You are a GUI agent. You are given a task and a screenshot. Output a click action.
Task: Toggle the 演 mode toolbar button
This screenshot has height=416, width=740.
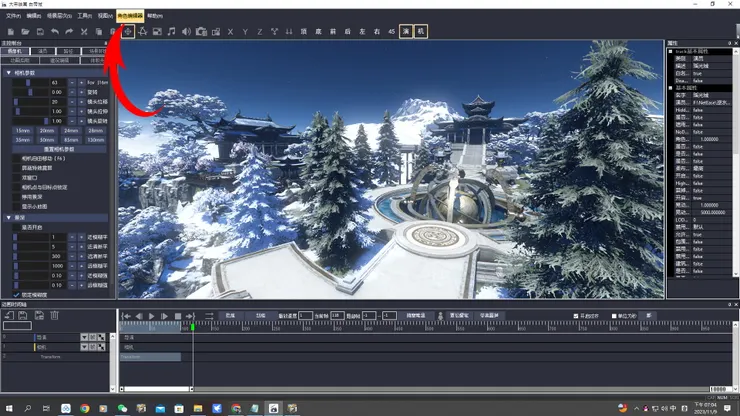(x=406, y=32)
